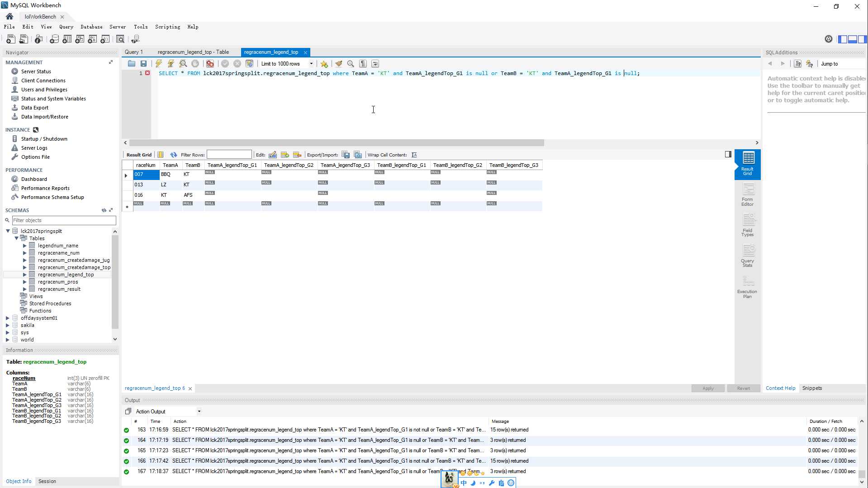Open the Scripting menu
This screenshot has height=488, width=868.
pyautogui.click(x=167, y=27)
